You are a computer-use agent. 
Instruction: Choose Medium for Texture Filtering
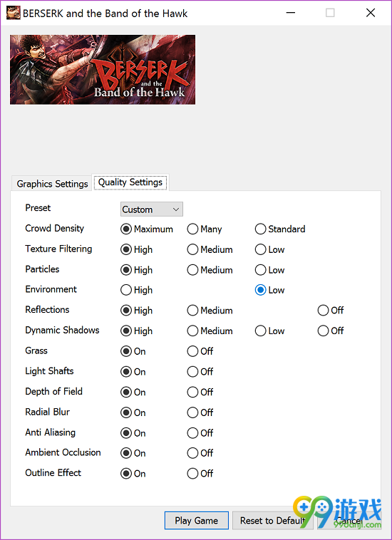click(x=210, y=249)
